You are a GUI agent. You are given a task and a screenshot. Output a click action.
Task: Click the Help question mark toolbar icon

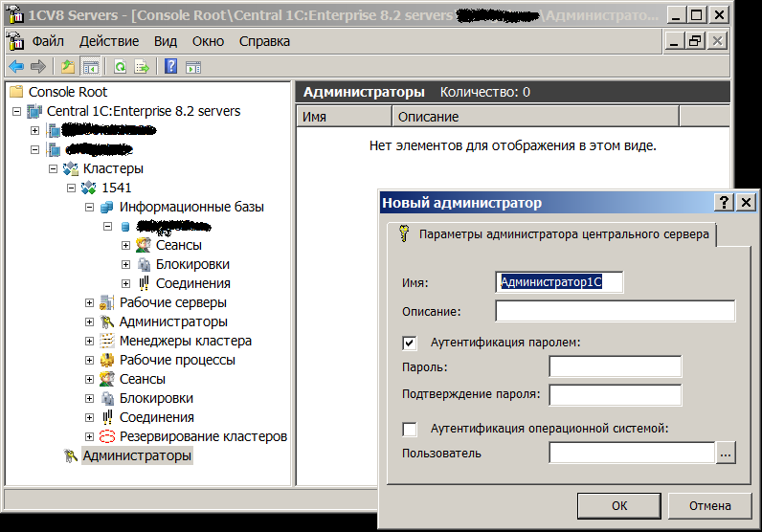point(171,66)
